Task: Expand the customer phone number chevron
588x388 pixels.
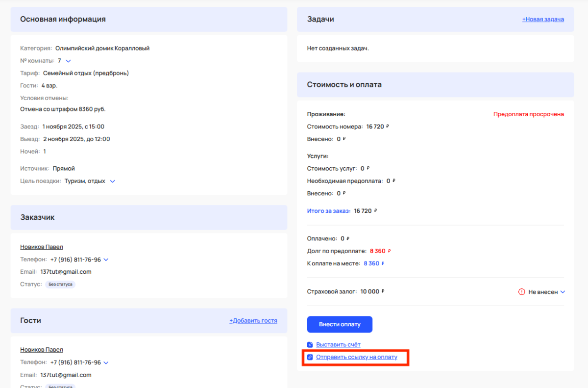Action: click(x=106, y=259)
